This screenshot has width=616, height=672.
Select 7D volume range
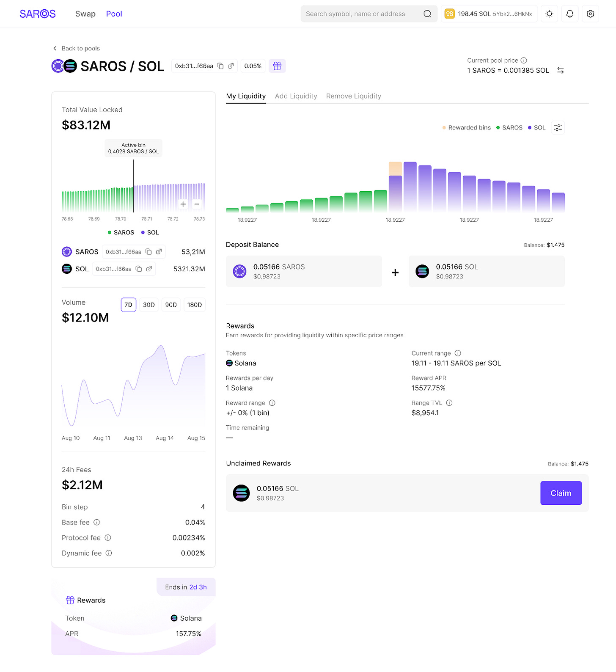tap(129, 305)
